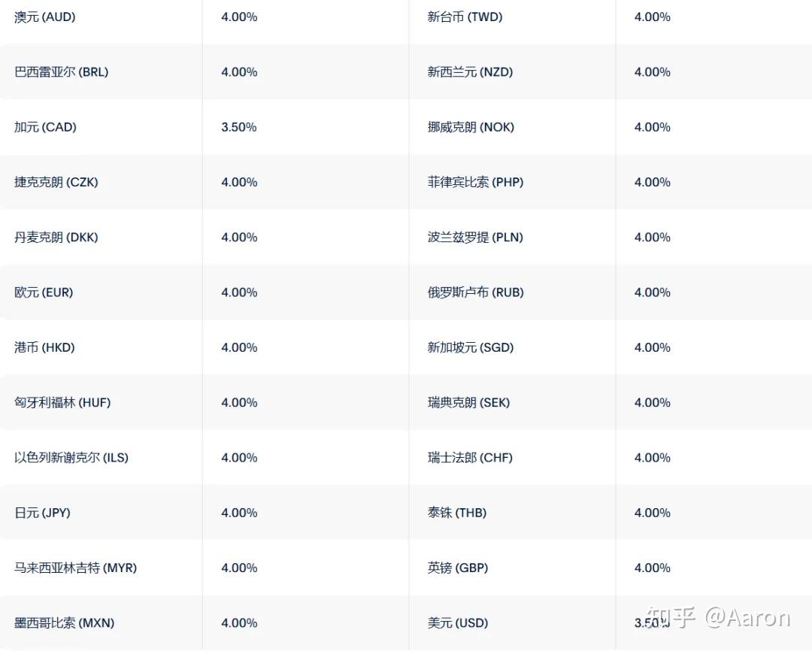Click the 丹麦克朗 (DKK) currency cell
The height and width of the screenshot is (651, 812).
point(56,237)
